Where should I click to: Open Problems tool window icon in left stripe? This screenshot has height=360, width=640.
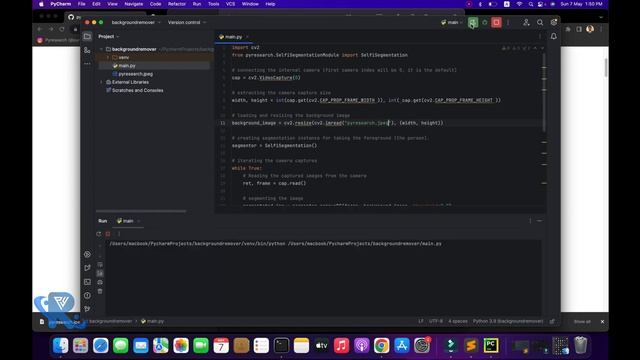pos(87,295)
